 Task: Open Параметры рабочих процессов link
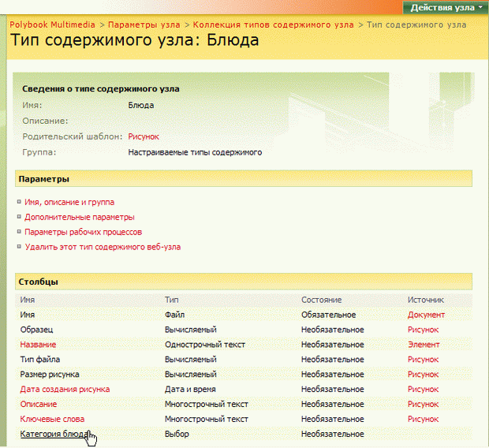[x=84, y=232]
